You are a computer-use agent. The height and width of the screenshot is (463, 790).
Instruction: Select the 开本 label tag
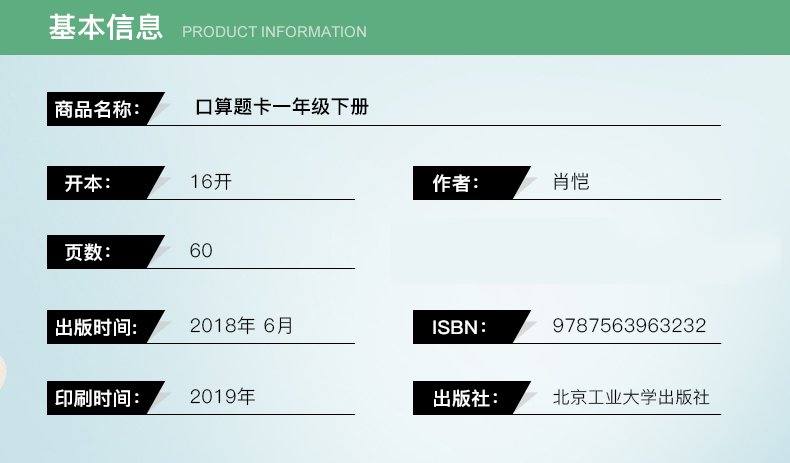click(90, 184)
